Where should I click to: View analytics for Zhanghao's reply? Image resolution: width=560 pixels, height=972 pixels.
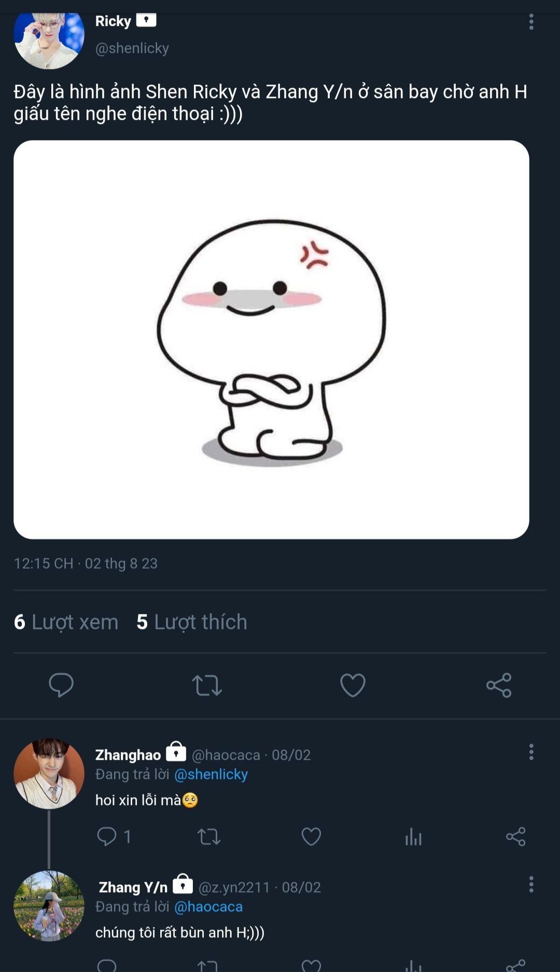[413, 837]
